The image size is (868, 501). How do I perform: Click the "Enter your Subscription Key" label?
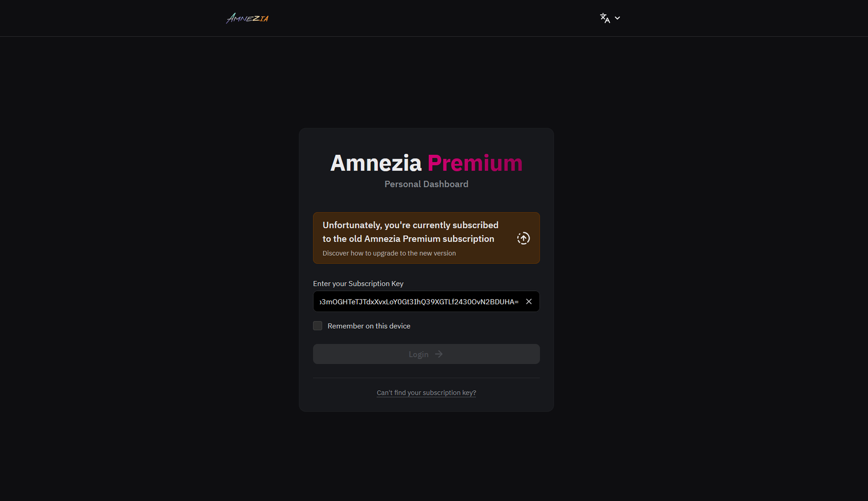pos(358,283)
